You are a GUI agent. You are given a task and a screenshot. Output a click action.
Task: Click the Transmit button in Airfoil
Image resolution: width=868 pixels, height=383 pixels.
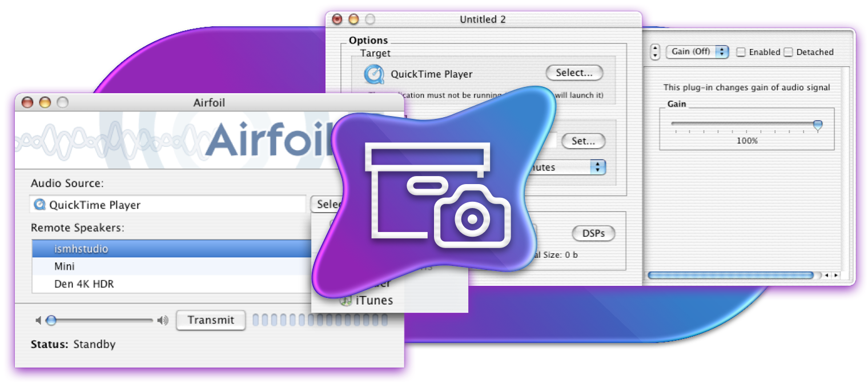tap(211, 320)
